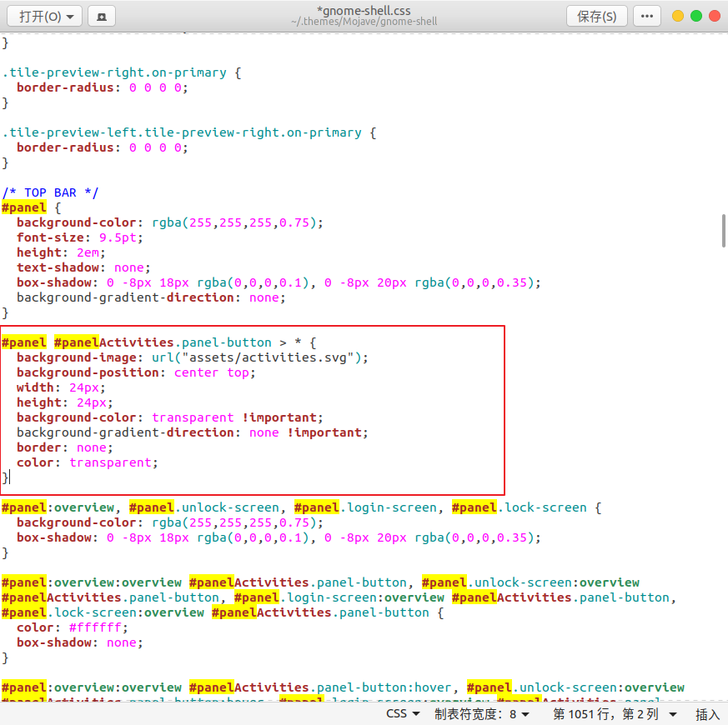The width and height of the screenshot is (728, 725).
Task: Open the 打开(O) file dropdown
Action: click(x=46, y=16)
